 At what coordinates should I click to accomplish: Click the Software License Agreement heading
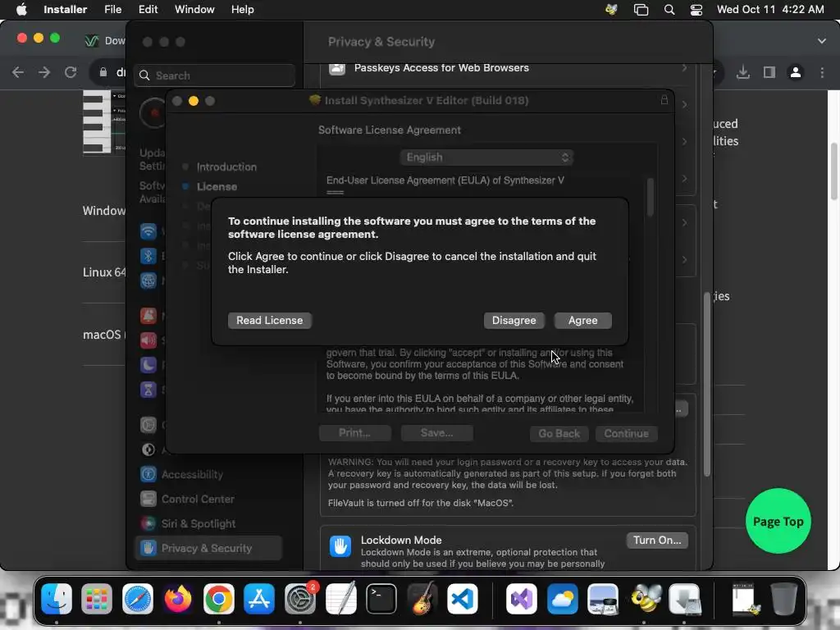point(390,130)
